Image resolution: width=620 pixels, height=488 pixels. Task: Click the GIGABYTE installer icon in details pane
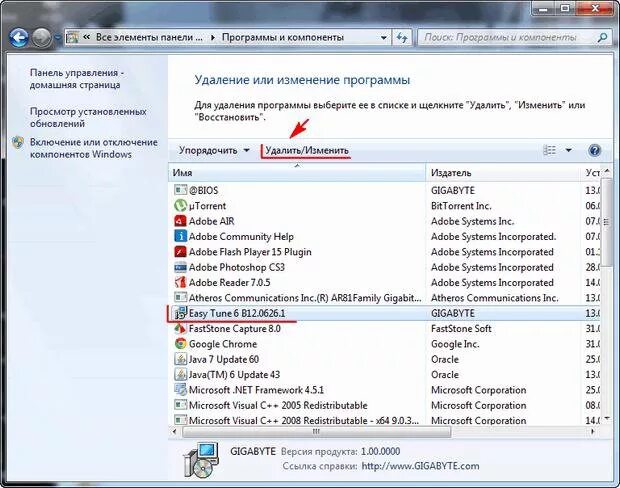tap(200, 460)
